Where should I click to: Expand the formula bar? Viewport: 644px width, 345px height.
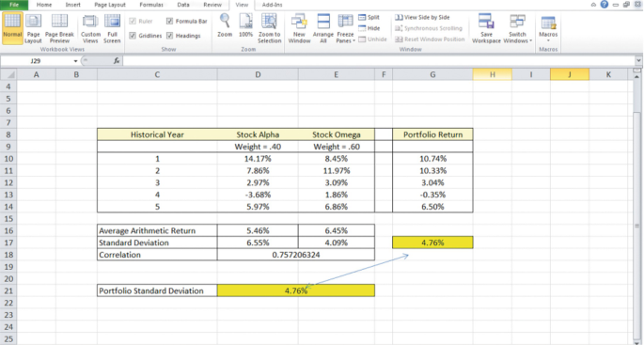click(x=638, y=61)
